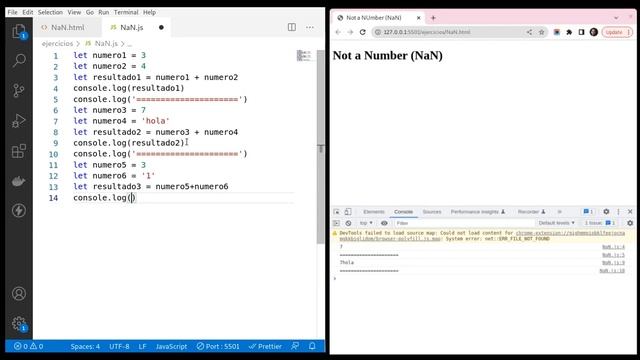Close the Not a NUmber (NaN) Chrome tab

[x=418, y=18]
